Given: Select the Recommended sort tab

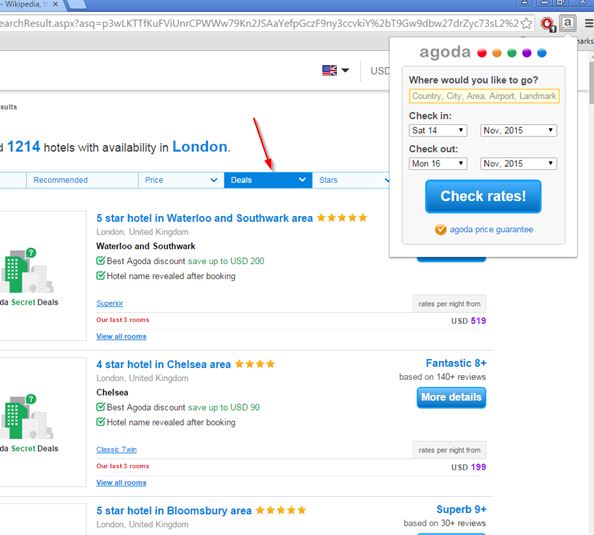Looking at the screenshot, I should point(82,180).
